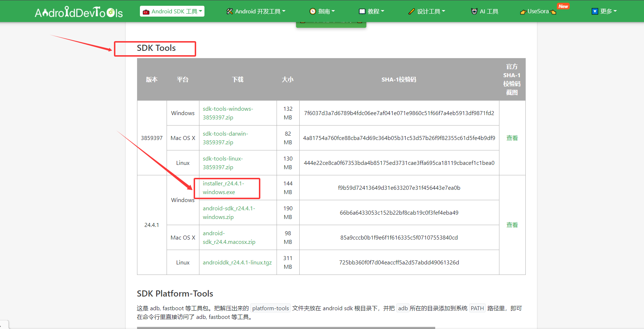Click 查看 link for version 3859397
Image resolution: width=644 pixels, height=329 pixels.
[x=512, y=138]
